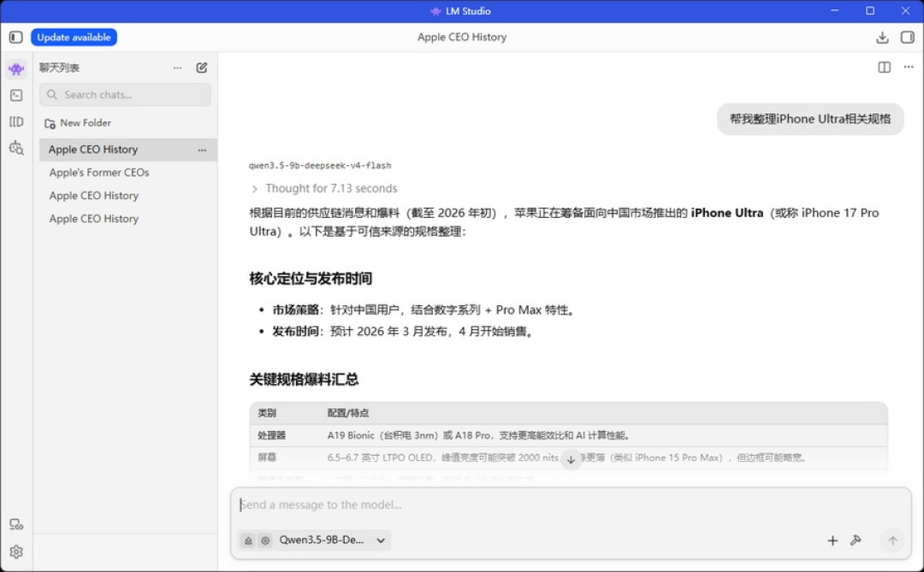Open Apple's Former CEOs chat
This screenshot has width=924, height=572.
[99, 173]
